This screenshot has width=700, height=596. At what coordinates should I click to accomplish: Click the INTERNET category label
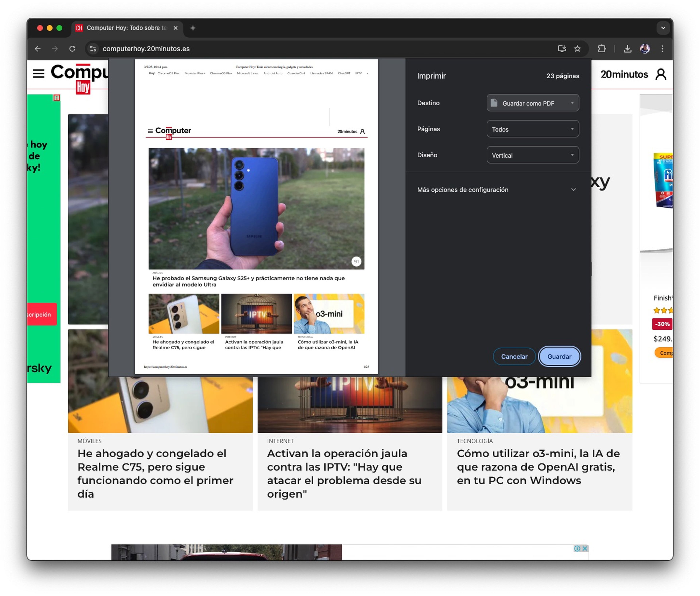point(280,441)
